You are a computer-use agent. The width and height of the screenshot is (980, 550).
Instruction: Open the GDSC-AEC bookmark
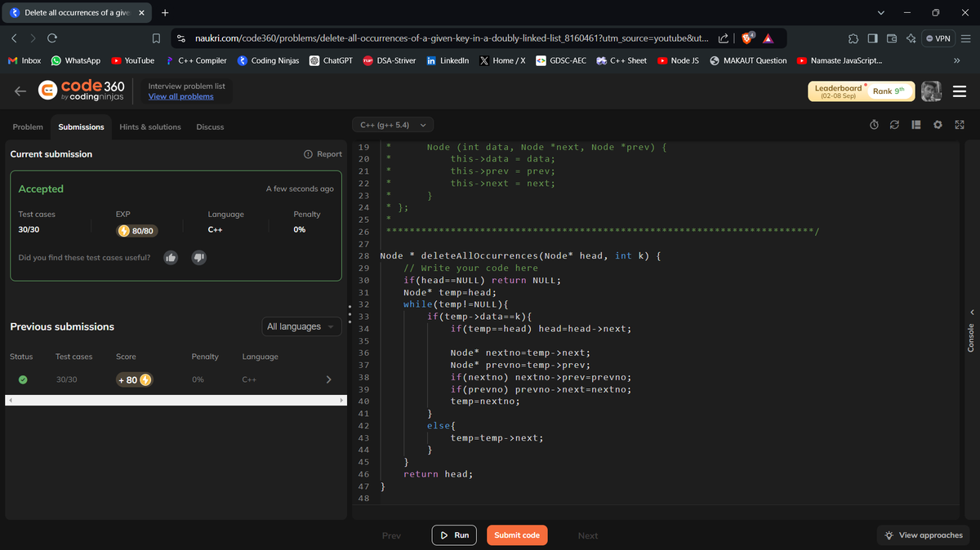(x=561, y=60)
